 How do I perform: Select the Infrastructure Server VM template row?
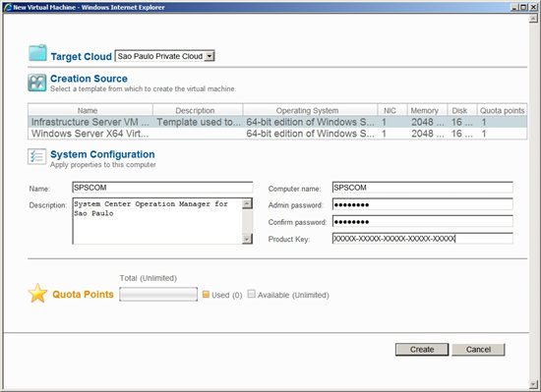click(x=277, y=122)
